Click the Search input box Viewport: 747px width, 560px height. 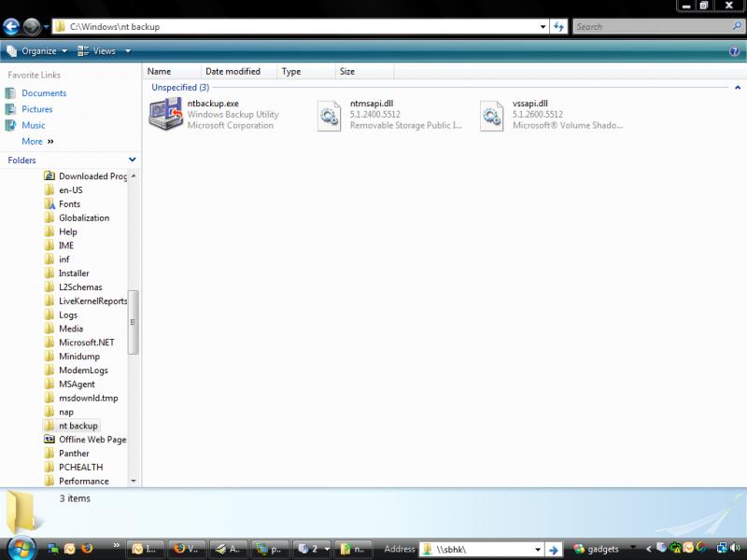(651, 27)
